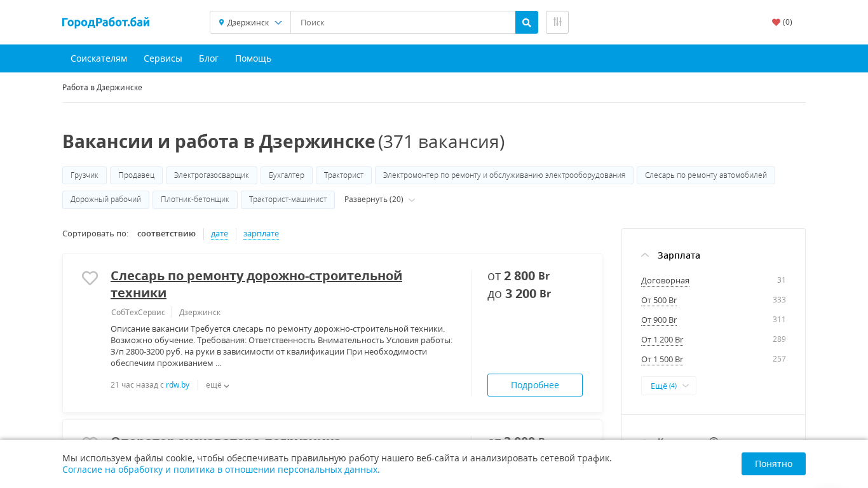Viewport: 868px width, 488px height.
Task: Click the magnifier search button
Action: coord(527,22)
